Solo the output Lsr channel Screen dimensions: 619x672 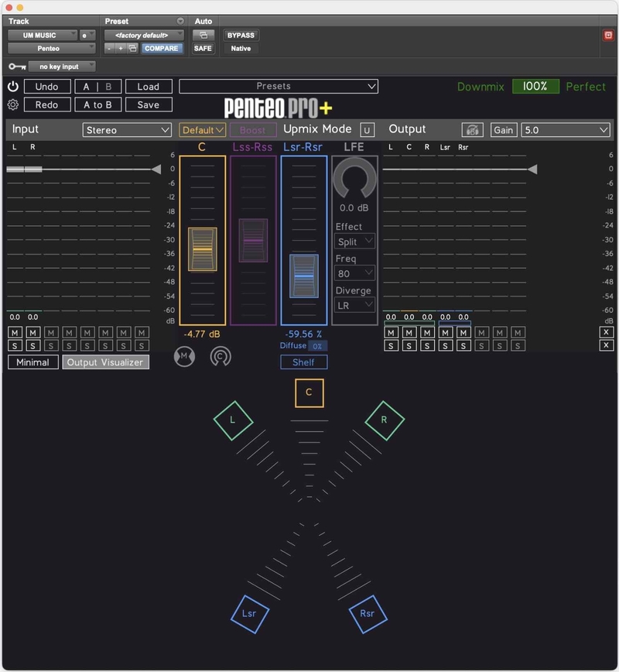(446, 346)
